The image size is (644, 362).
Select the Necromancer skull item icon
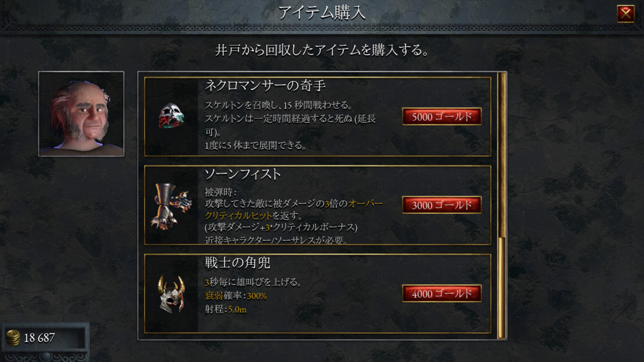[171, 116]
